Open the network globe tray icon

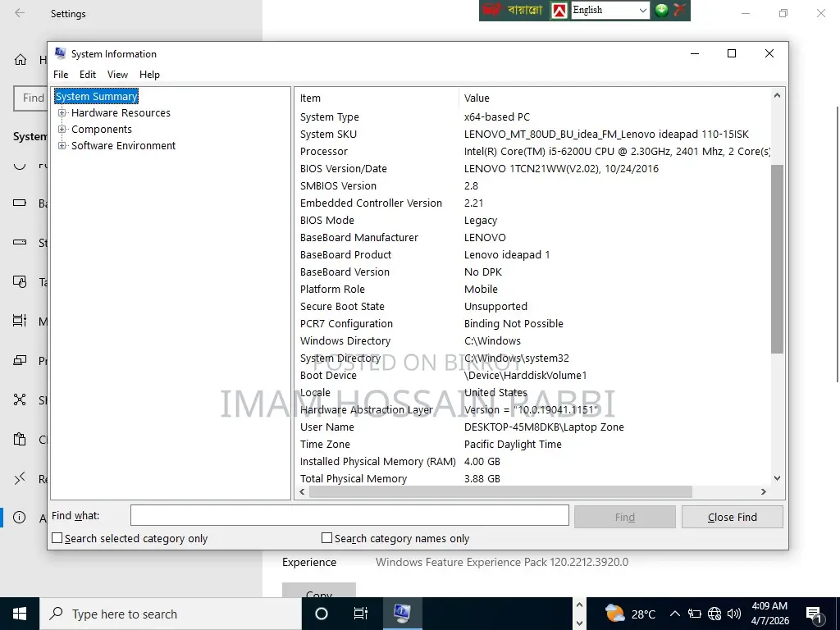point(714,614)
